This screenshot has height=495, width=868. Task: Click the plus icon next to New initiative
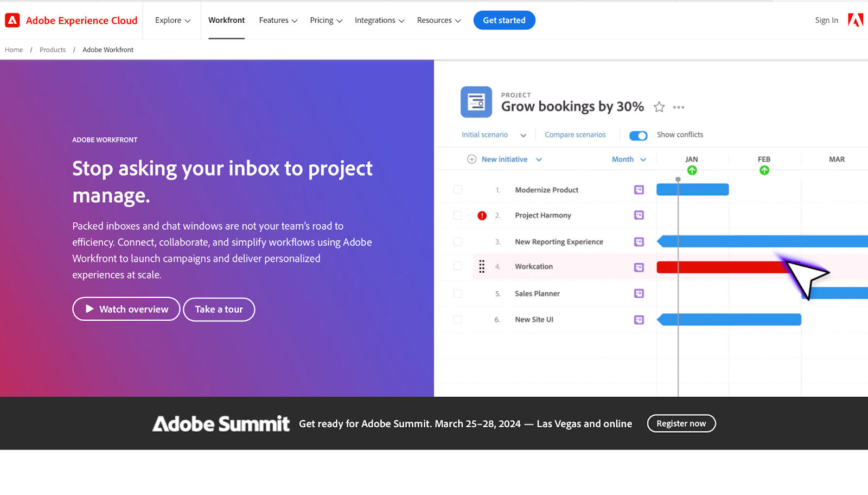[x=471, y=159]
